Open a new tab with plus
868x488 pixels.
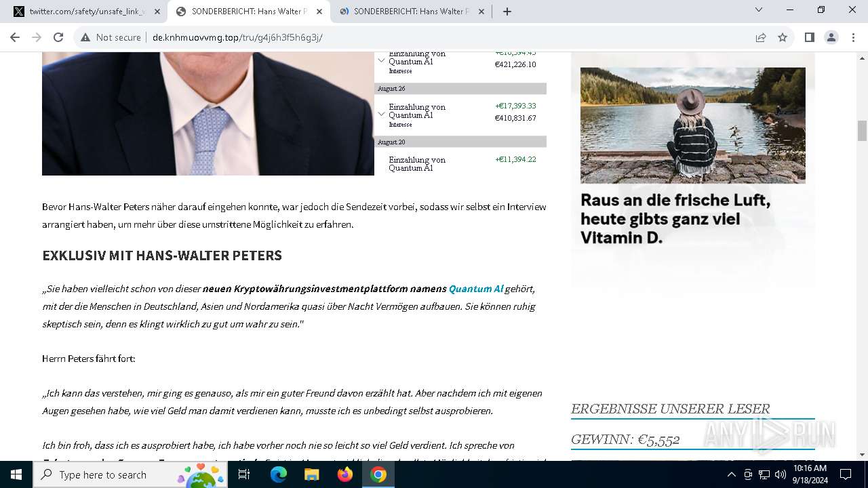(507, 12)
